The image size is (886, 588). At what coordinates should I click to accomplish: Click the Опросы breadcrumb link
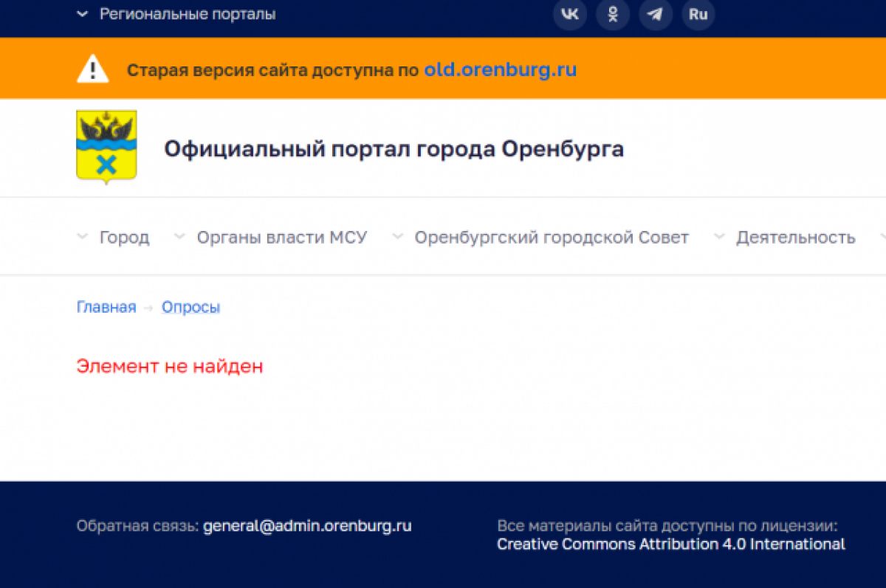[190, 307]
